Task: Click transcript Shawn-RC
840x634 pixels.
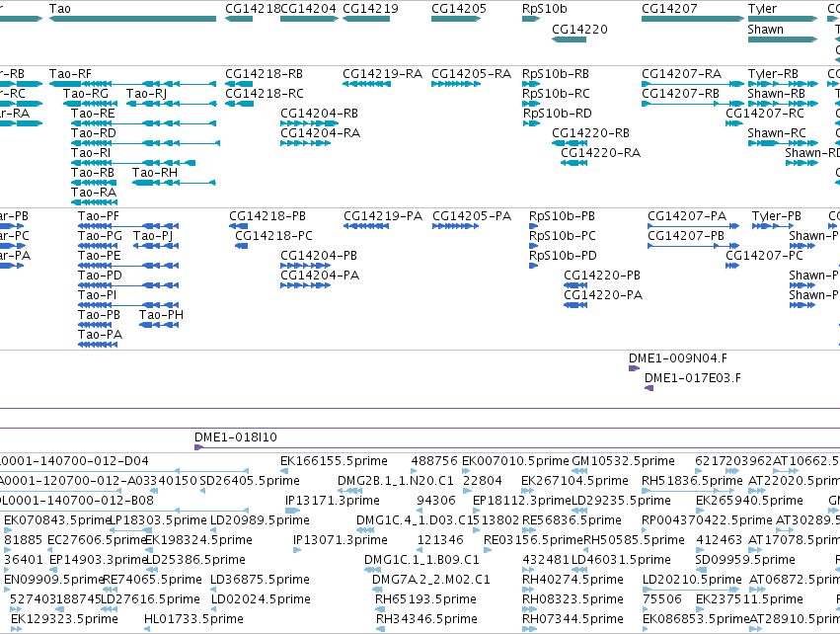Action: 783,143
